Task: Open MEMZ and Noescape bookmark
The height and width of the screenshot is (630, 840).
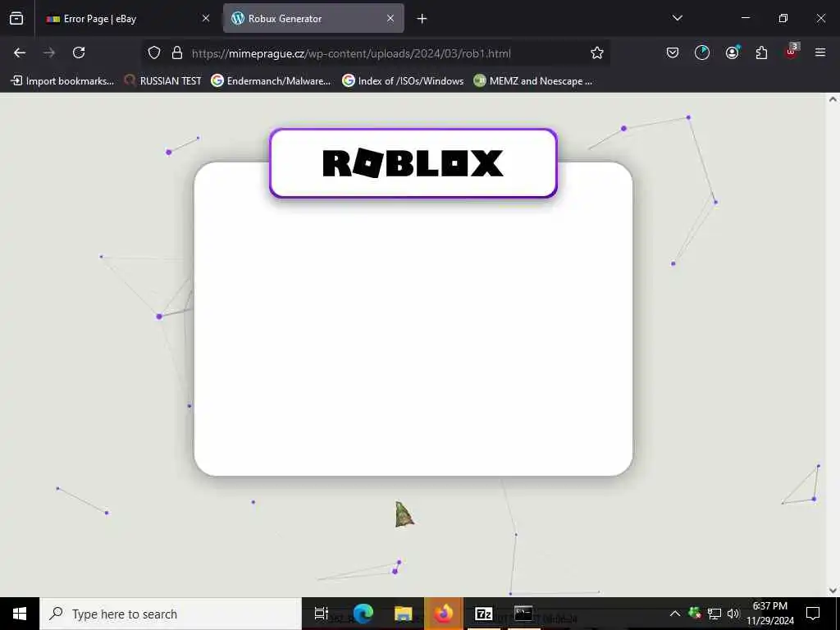Action: coord(533,81)
